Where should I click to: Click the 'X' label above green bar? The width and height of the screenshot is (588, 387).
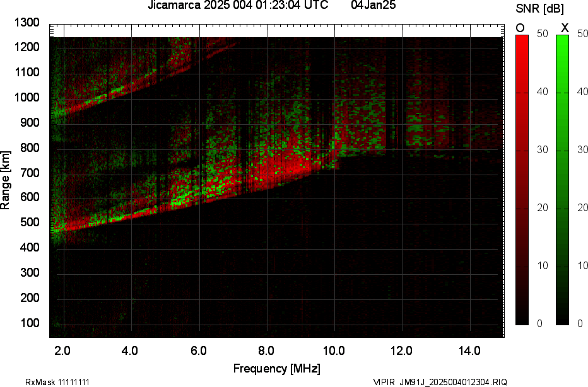click(565, 28)
